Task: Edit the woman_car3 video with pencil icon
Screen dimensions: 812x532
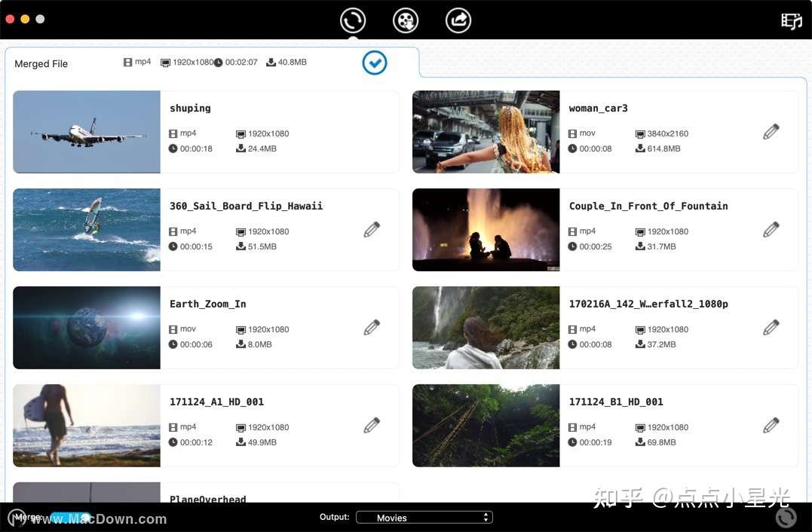Action: click(x=771, y=132)
